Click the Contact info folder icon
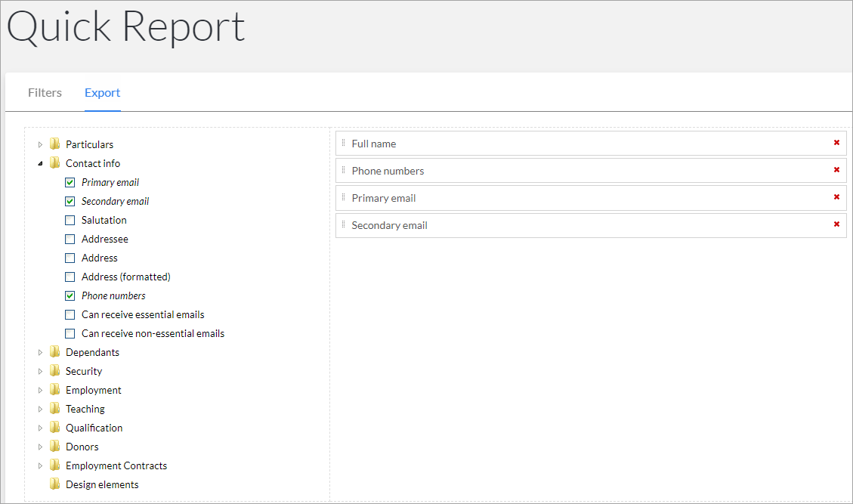This screenshot has height=504, width=853. [54, 162]
